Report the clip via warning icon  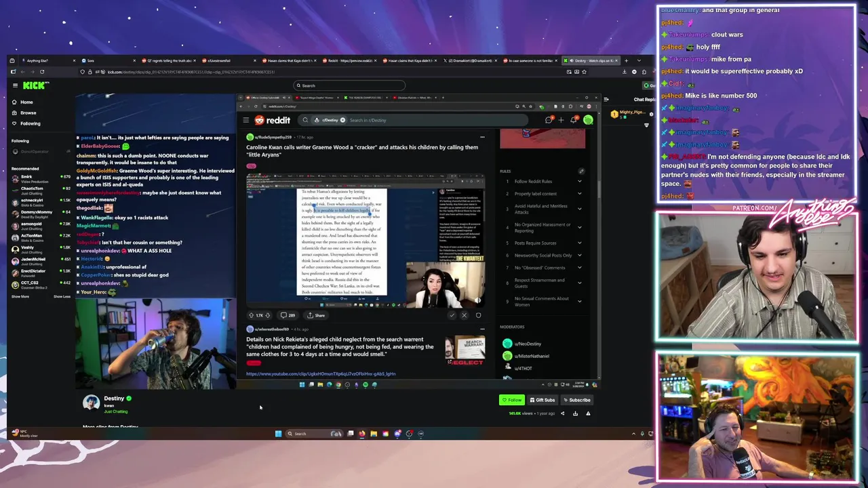click(x=588, y=413)
